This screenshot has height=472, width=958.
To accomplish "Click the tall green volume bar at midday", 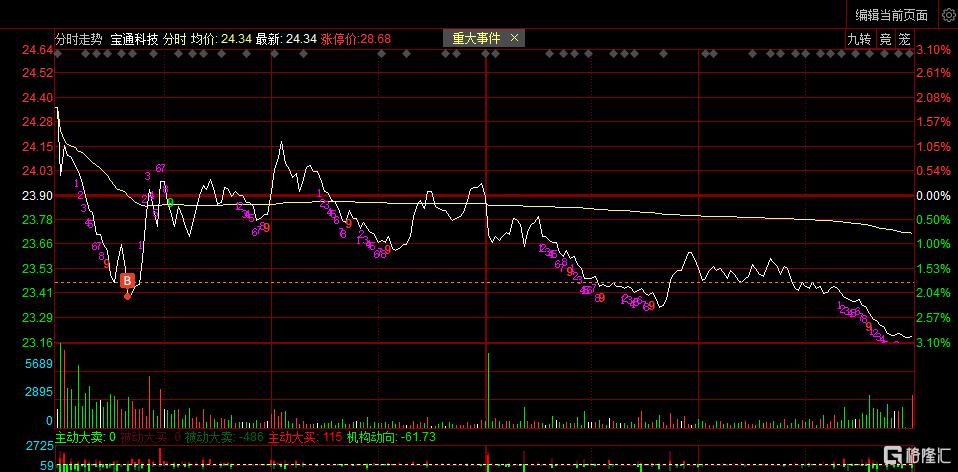I will point(489,390).
